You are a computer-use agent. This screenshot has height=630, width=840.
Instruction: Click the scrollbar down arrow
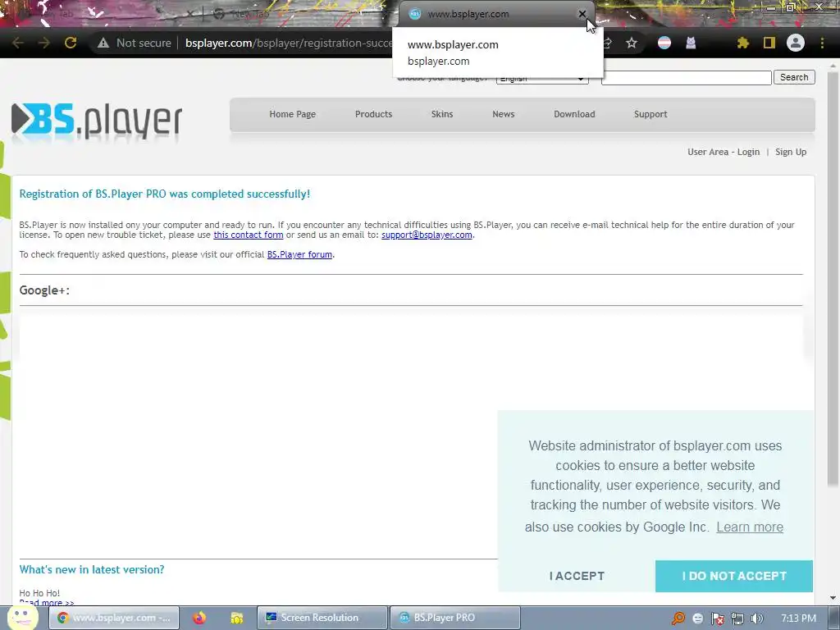pos(833,598)
